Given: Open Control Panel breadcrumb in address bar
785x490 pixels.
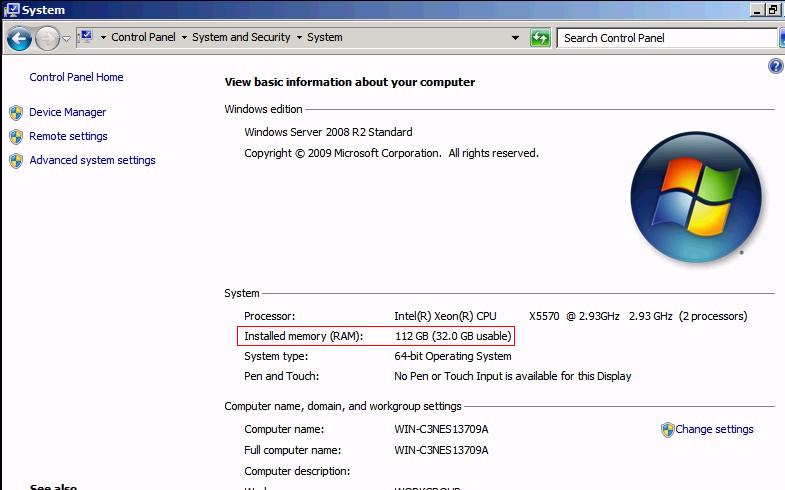Looking at the screenshot, I should tap(143, 37).
